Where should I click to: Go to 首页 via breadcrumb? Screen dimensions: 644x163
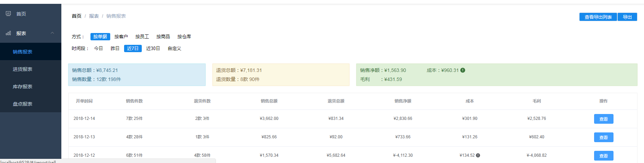77,16
